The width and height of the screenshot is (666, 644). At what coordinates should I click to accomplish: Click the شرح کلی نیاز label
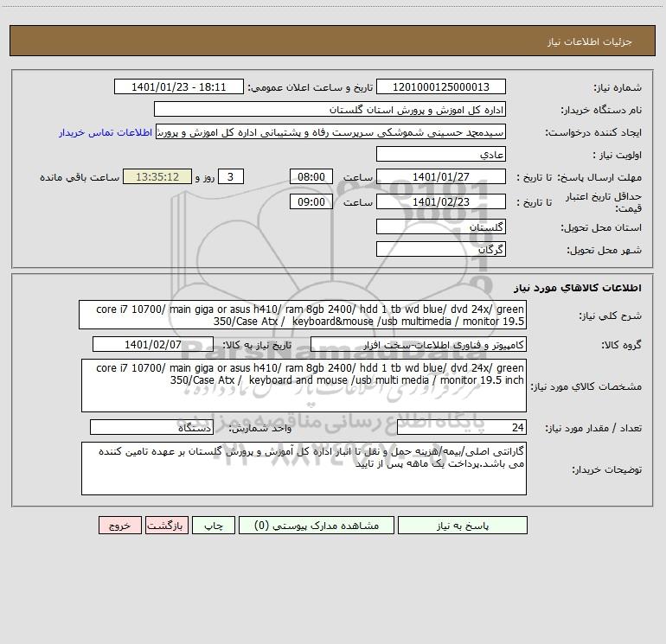click(611, 316)
